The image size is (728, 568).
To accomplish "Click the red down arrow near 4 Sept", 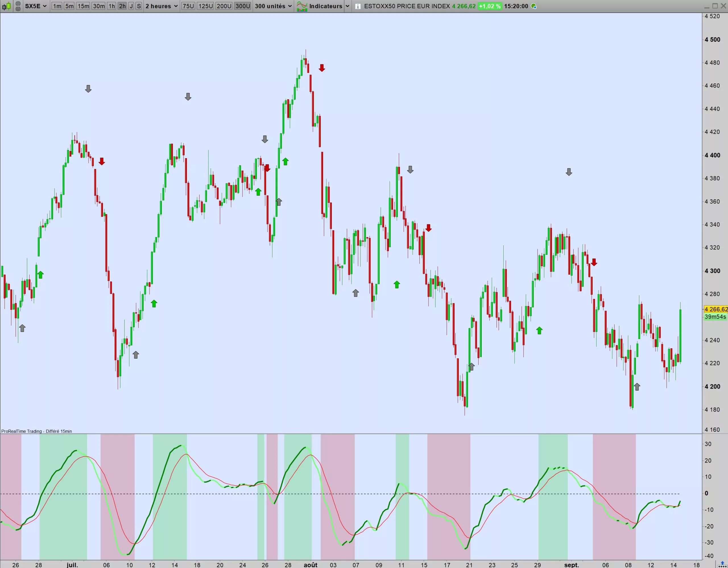I will [594, 262].
